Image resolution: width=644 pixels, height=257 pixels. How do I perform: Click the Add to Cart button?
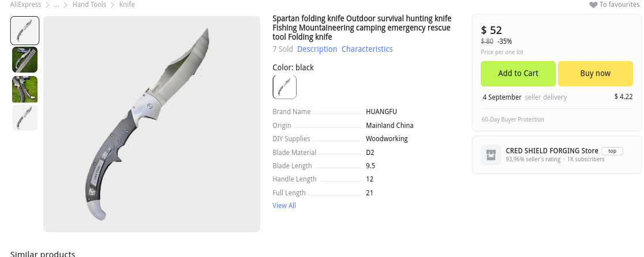(x=518, y=74)
